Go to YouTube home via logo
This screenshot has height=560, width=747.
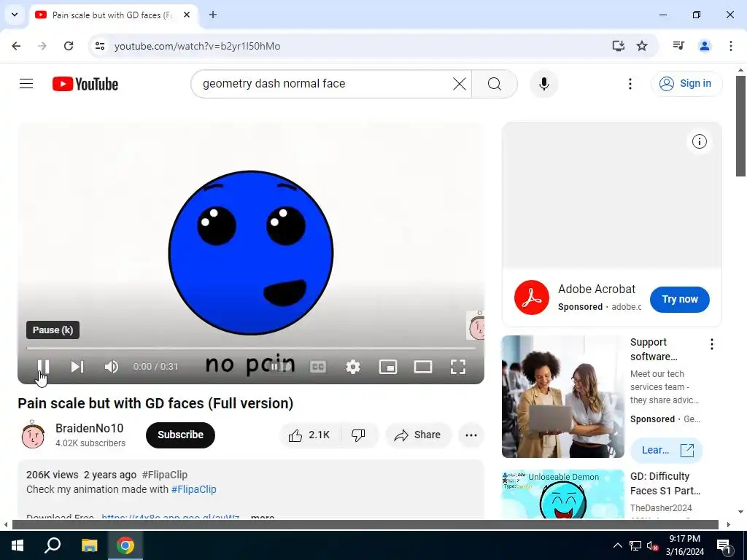coord(85,84)
